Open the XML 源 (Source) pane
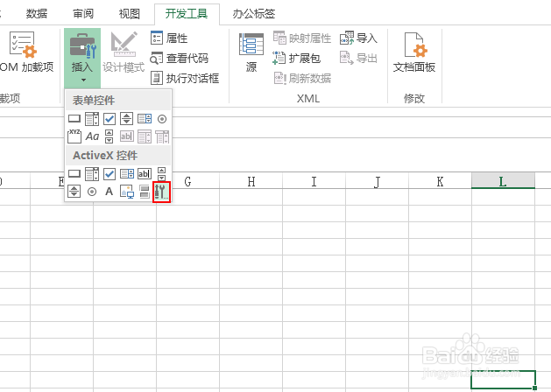551x392 pixels. point(251,52)
